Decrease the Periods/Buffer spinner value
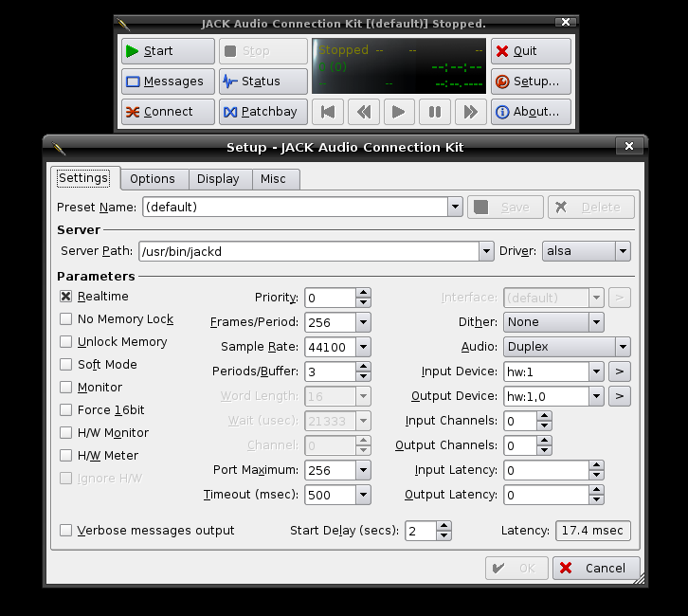This screenshot has height=616, width=688. (363, 376)
